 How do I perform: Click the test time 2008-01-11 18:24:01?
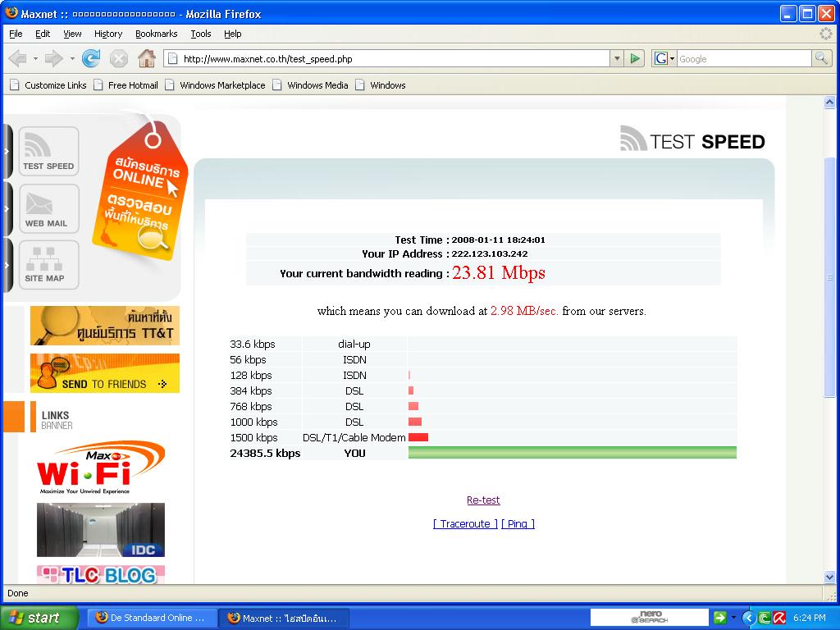click(x=498, y=240)
